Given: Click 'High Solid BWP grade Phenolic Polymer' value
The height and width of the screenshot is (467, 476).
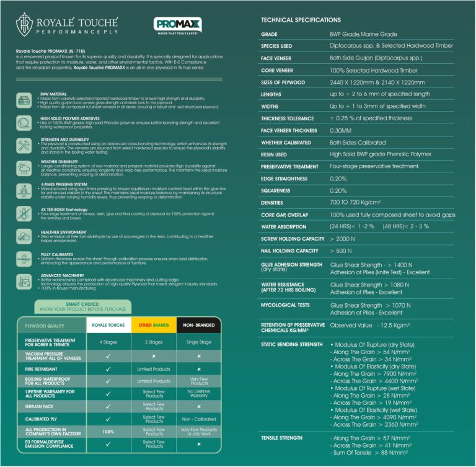Looking at the screenshot, I should click(x=381, y=154).
